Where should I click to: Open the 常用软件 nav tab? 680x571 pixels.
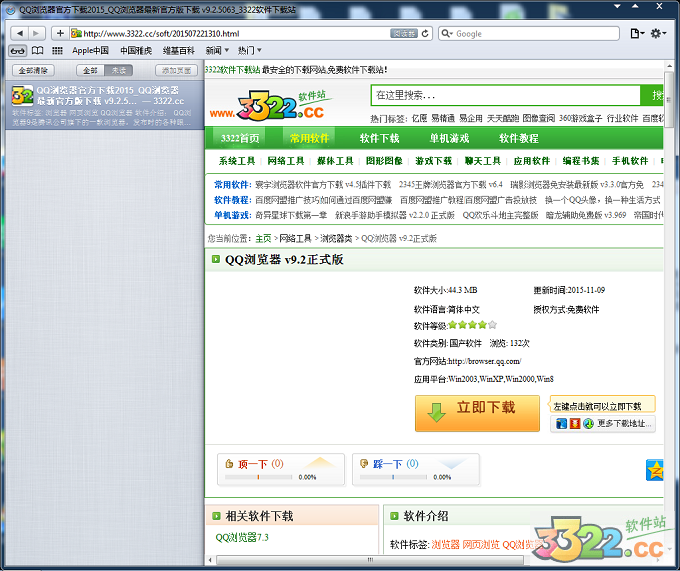(309, 138)
